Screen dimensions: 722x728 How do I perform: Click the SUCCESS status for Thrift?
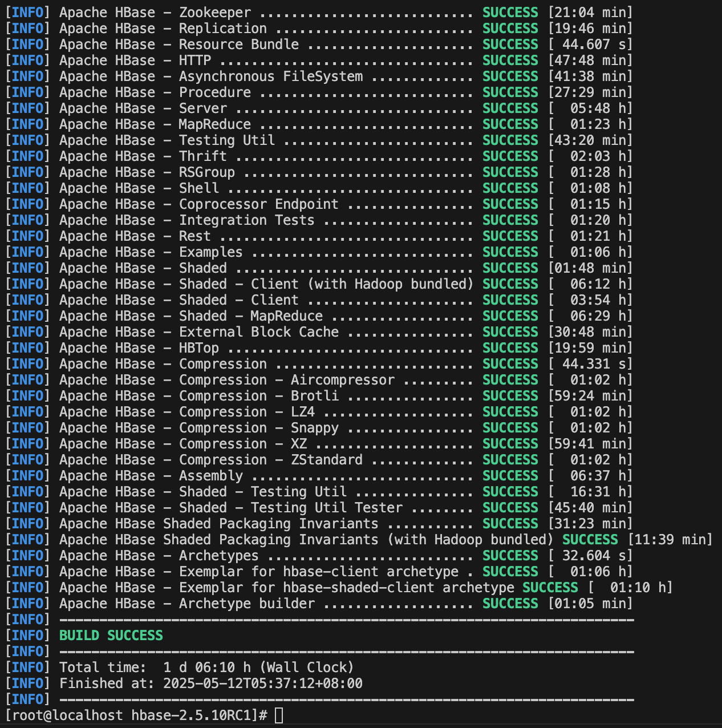[x=510, y=156]
